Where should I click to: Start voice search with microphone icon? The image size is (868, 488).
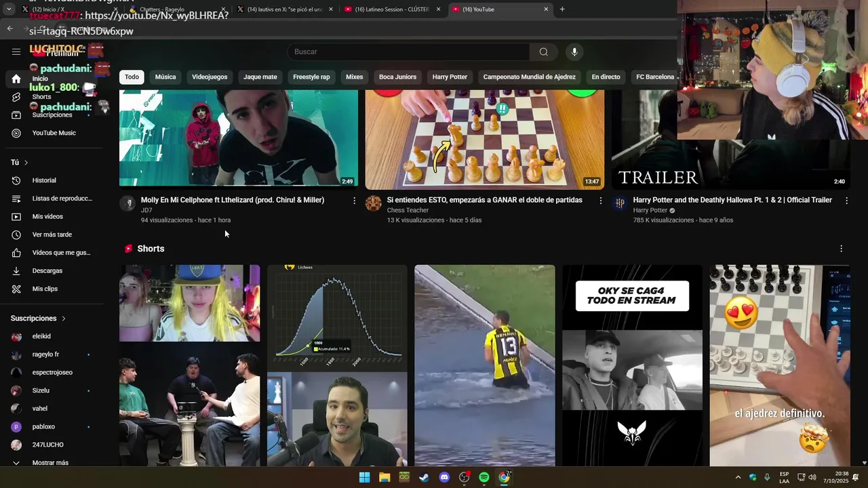click(x=574, y=52)
